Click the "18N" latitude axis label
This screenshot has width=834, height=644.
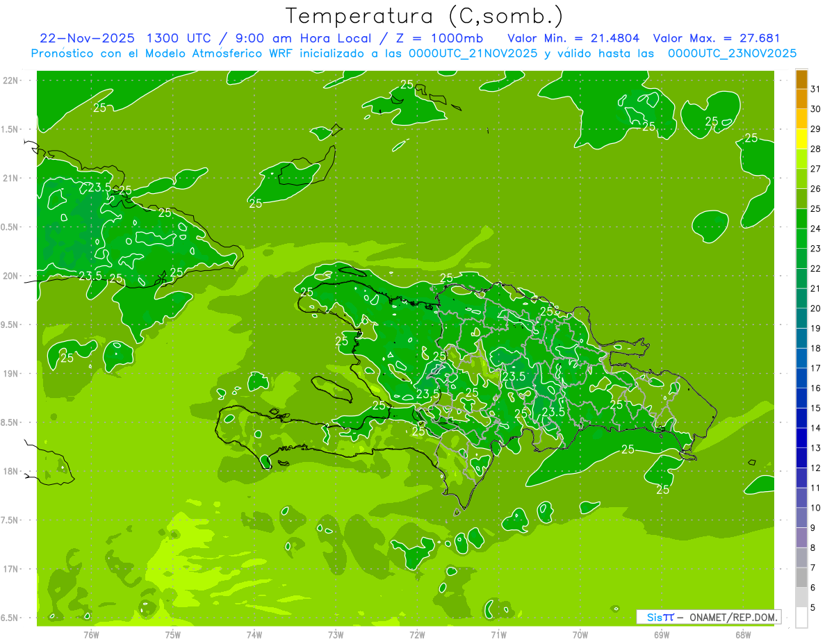[x=11, y=472]
